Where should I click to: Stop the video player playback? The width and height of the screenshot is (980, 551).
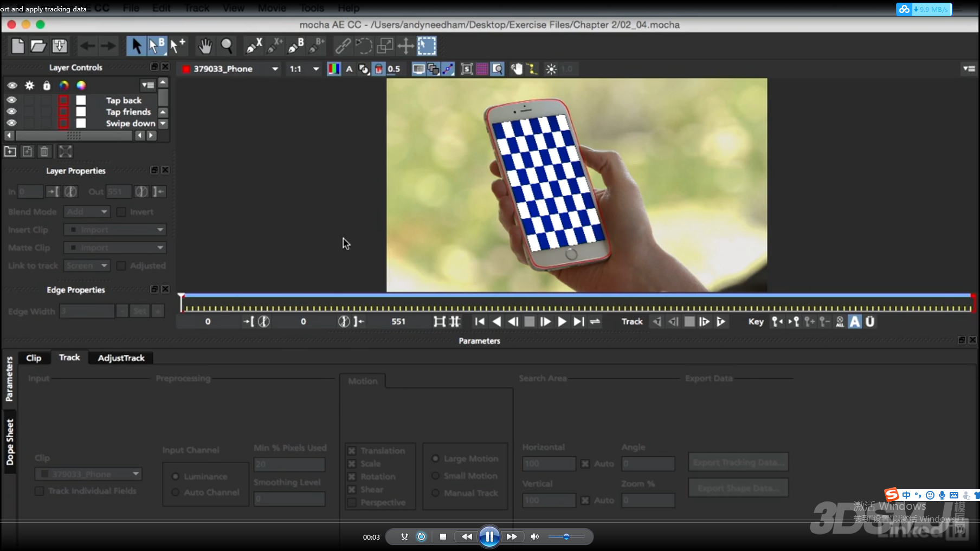click(443, 536)
